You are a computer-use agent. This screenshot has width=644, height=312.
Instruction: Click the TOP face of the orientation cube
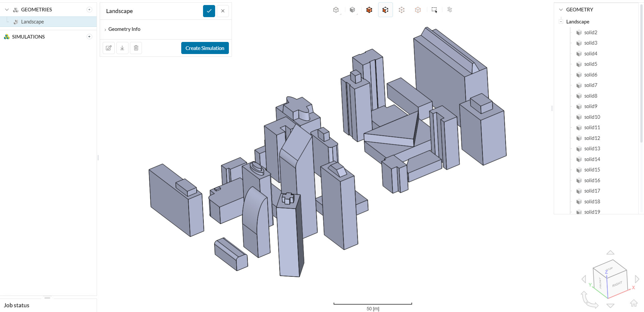pos(610,268)
